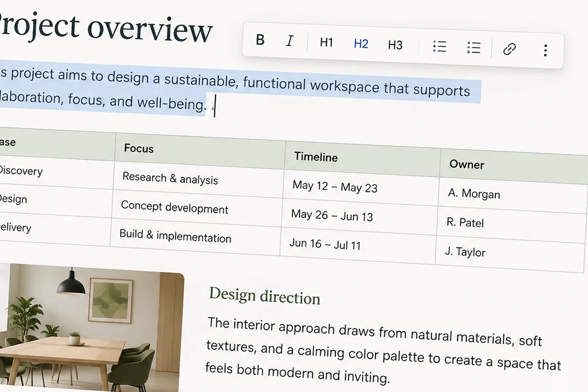Open more options via three-dot menu
588x392 pixels.
click(x=545, y=50)
